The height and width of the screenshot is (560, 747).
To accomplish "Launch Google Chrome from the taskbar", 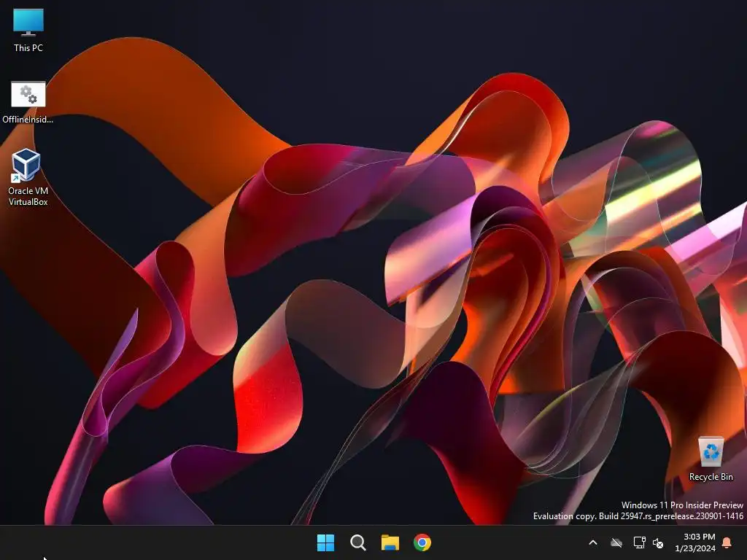I will (422, 542).
